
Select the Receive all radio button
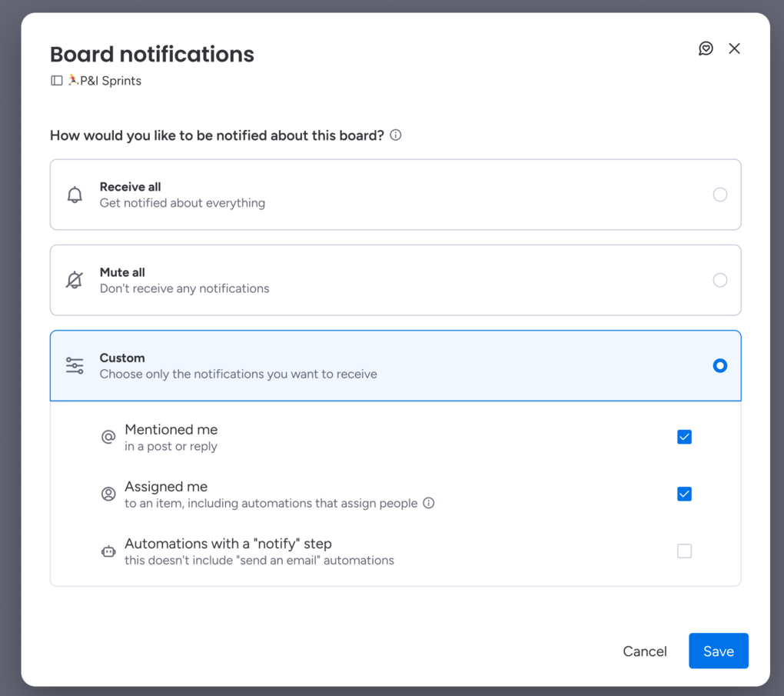pyautogui.click(x=719, y=195)
